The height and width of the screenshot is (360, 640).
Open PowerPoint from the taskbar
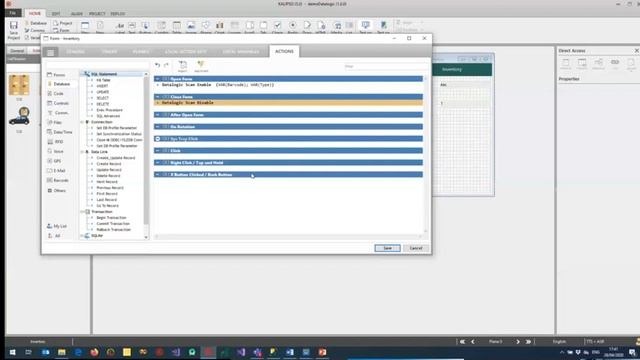click(x=322, y=352)
